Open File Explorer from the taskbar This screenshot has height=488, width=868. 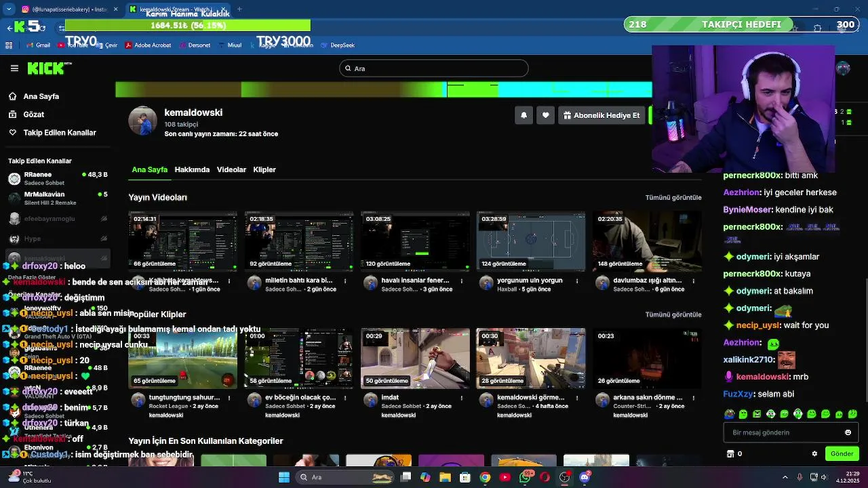click(x=446, y=477)
